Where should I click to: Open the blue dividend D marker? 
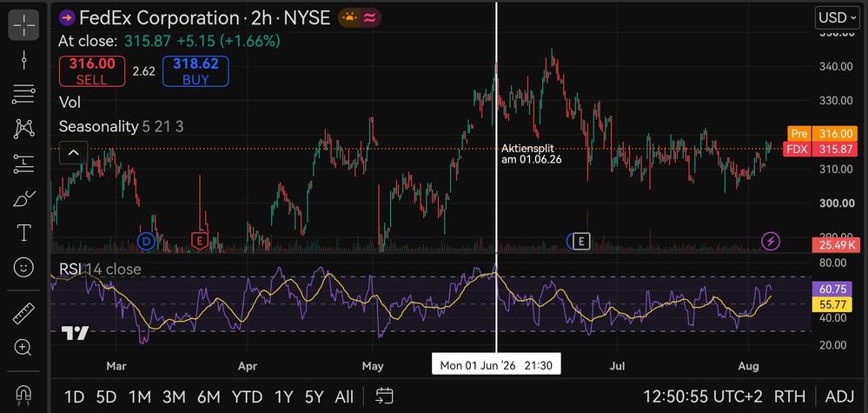tap(146, 242)
